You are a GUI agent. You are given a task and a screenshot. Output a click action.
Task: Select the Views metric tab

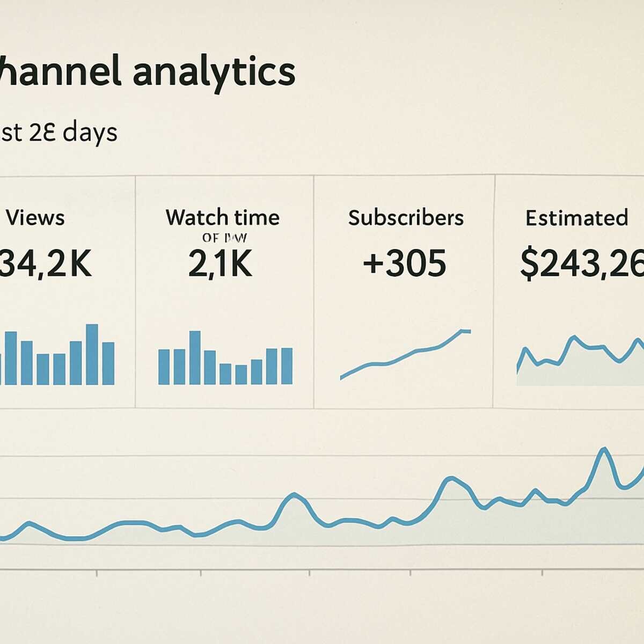click(x=67, y=292)
